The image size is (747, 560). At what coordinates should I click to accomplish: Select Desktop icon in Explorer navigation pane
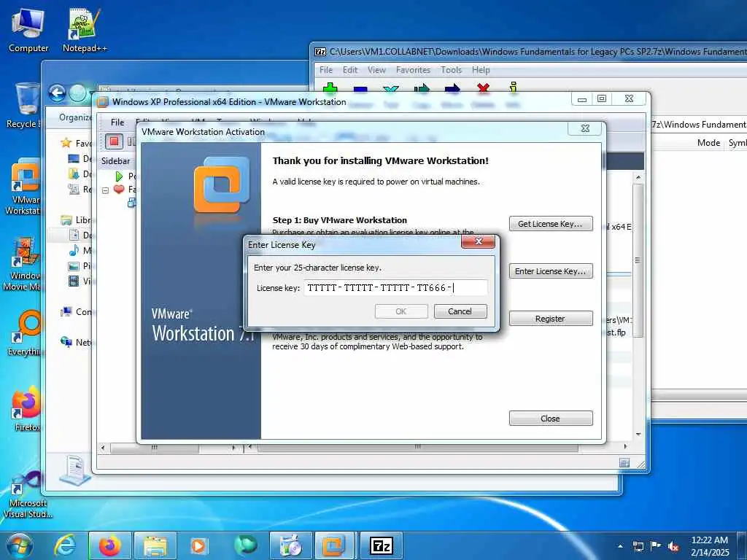pyautogui.click(x=74, y=158)
